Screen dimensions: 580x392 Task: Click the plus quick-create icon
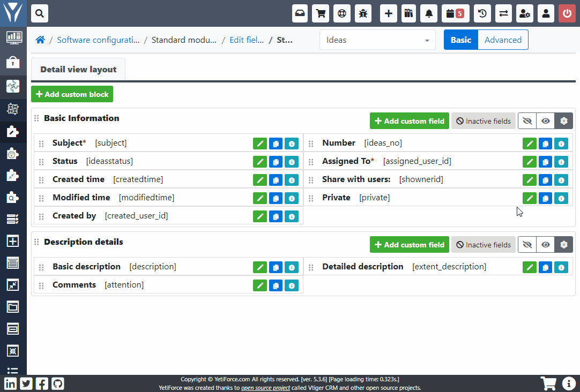point(389,14)
